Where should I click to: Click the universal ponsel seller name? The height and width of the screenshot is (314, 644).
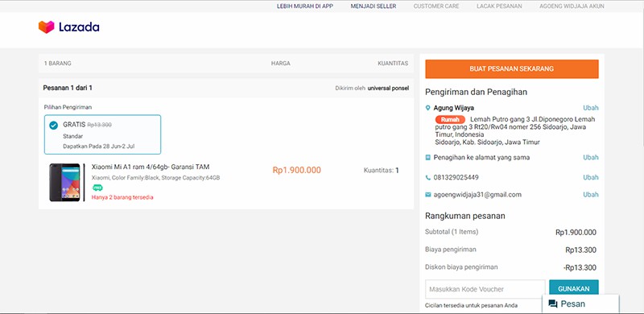388,88
